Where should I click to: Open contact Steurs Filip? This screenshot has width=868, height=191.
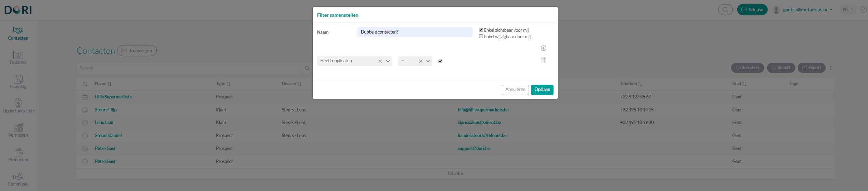106,110
